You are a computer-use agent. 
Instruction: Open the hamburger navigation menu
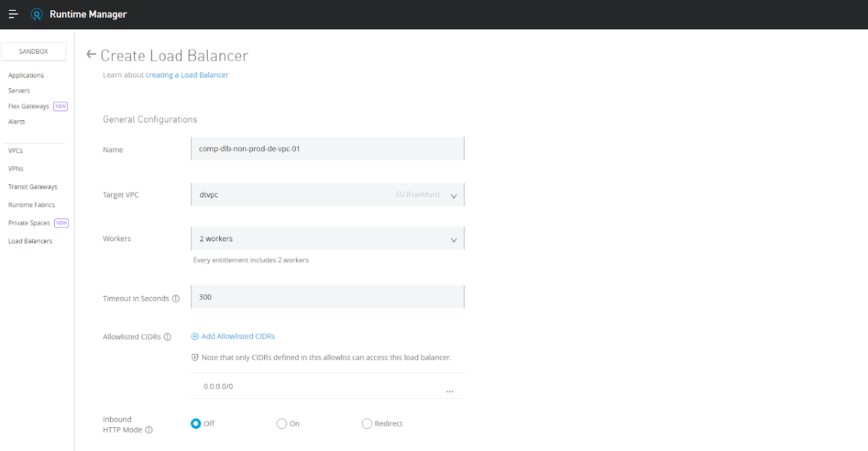point(13,14)
